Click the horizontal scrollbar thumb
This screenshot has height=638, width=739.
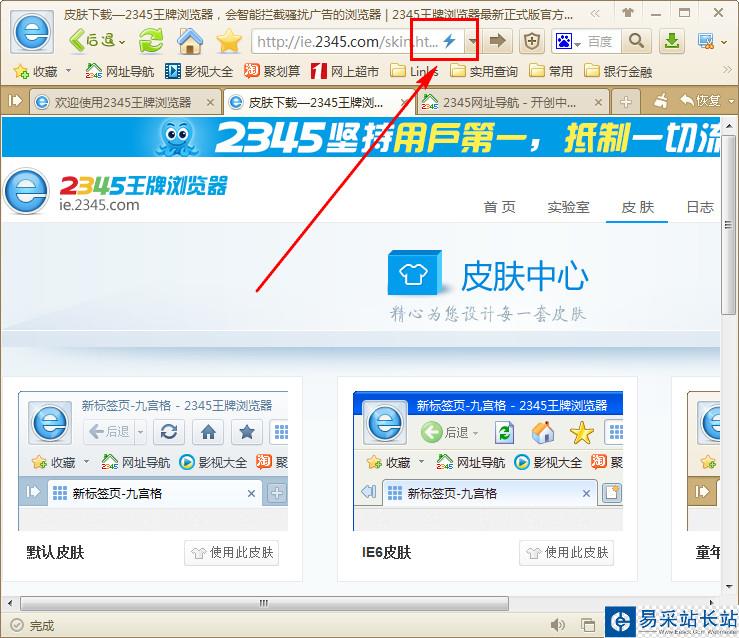point(264,603)
